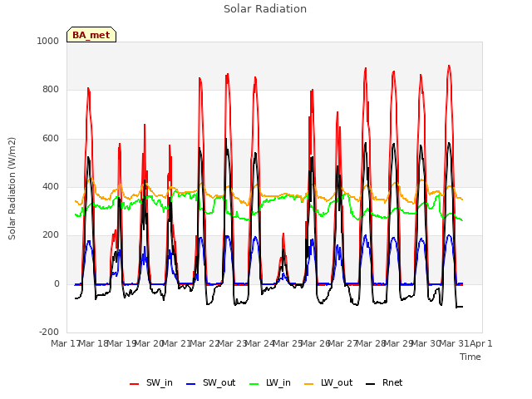The width and height of the screenshot is (532, 399).
Task: Click the Time axis label
Action: (470, 357)
